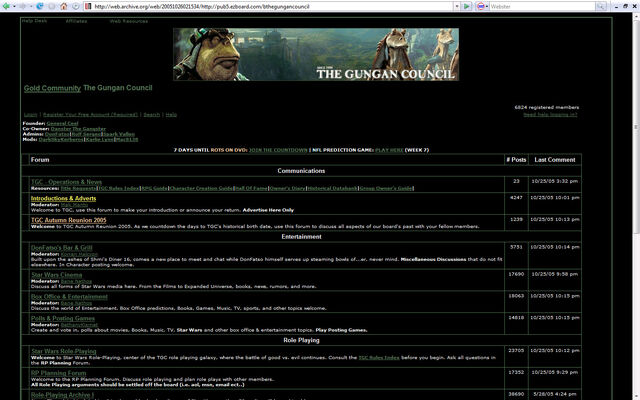The image size is (640, 400).
Task: Open the Role-Playing Archive I forum
Action: (62, 395)
